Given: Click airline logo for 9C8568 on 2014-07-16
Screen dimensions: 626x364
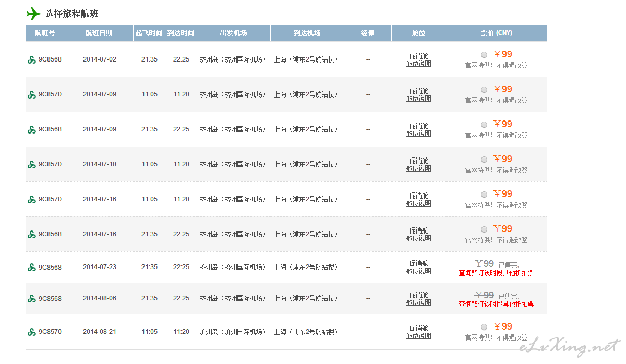Looking at the screenshot, I should coord(32,235).
